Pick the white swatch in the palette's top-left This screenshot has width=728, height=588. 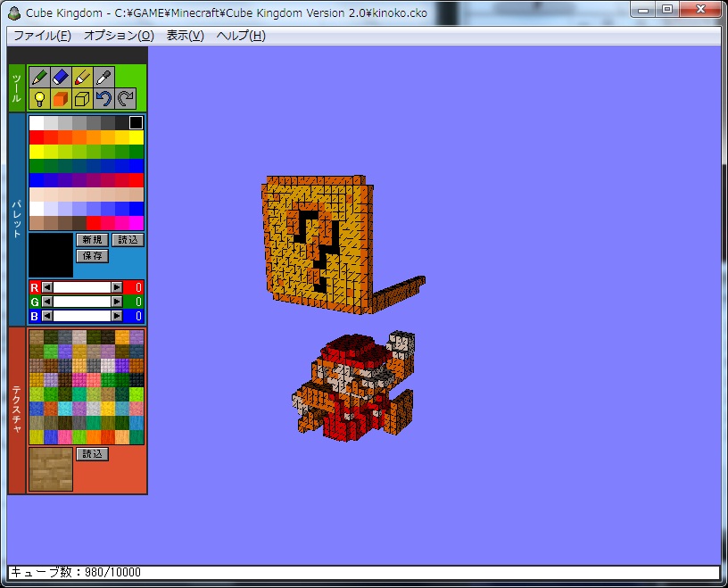(x=36, y=123)
